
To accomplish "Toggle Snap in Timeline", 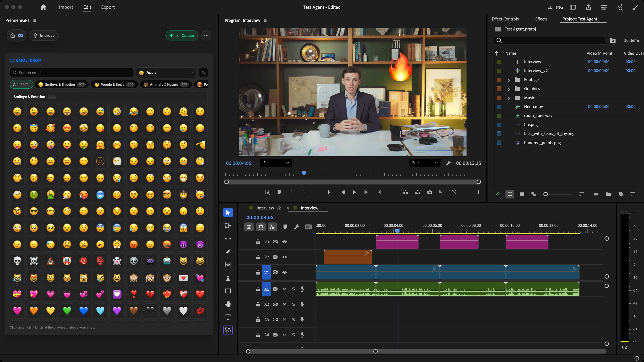I will 261,227.
